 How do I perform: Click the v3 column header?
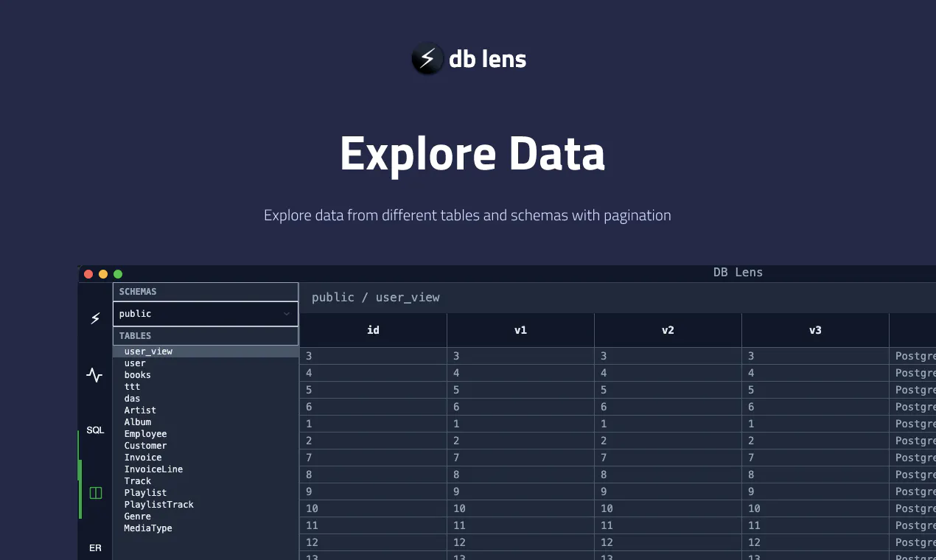[815, 330]
